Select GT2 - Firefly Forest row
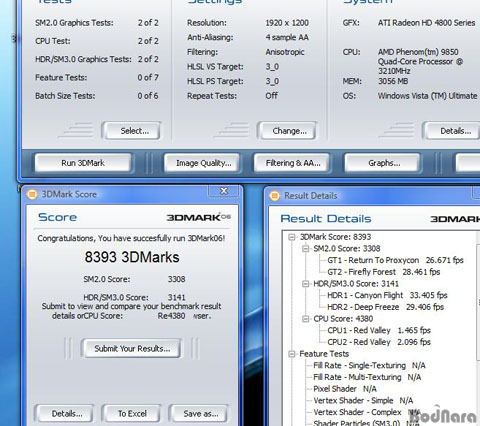Screen dimensions: 480x426 pos(384,272)
